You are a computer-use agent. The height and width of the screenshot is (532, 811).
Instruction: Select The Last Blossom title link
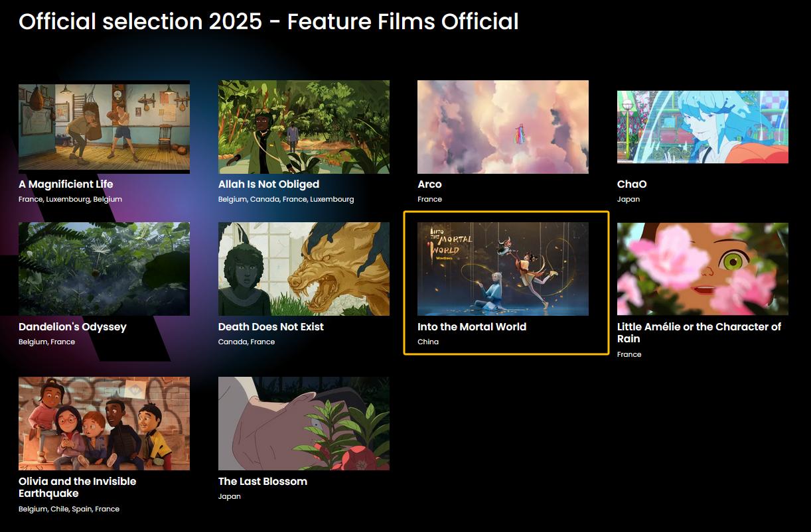tap(263, 482)
